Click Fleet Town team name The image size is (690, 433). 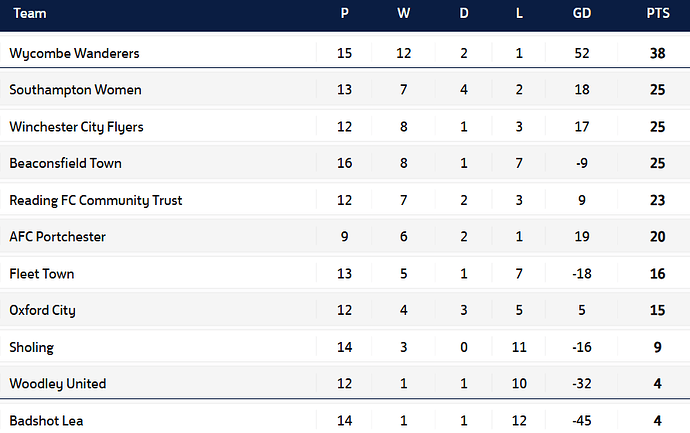pyautogui.click(x=42, y=274)
